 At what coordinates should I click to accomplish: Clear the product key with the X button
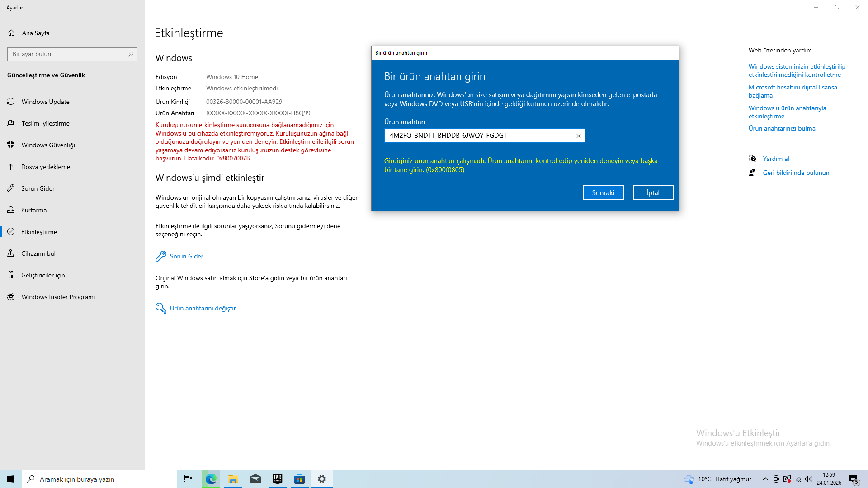578,136
